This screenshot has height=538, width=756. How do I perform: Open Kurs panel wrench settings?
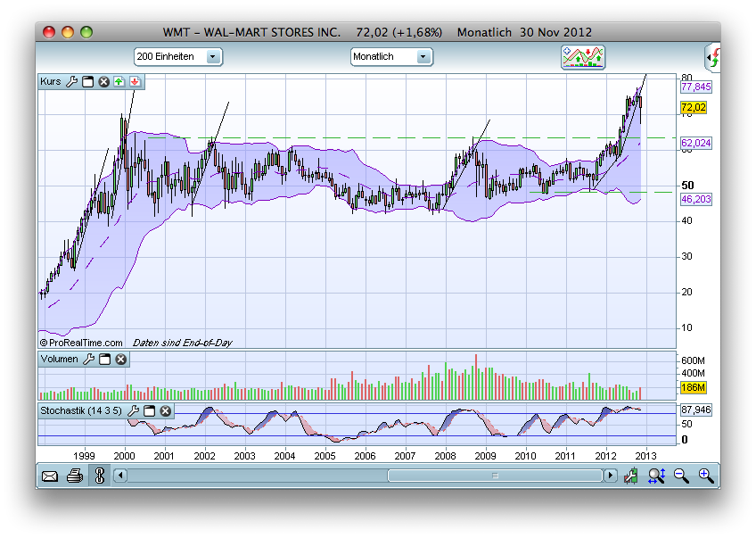(71, 82)
